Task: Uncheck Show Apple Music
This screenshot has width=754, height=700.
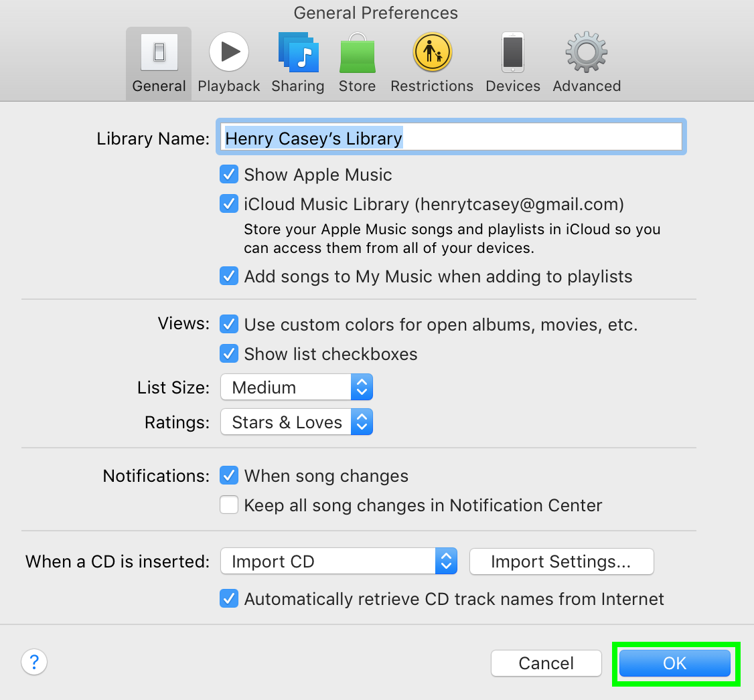Action: click(229, 175)
